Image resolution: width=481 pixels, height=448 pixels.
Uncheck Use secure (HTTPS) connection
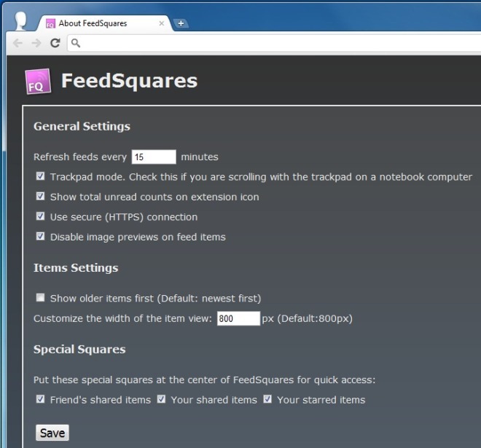click(41, 216)
